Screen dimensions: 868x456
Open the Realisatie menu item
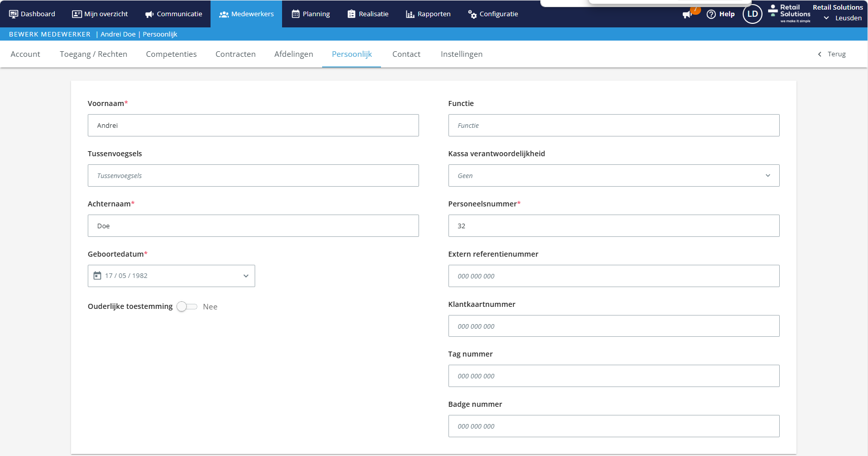368,14
